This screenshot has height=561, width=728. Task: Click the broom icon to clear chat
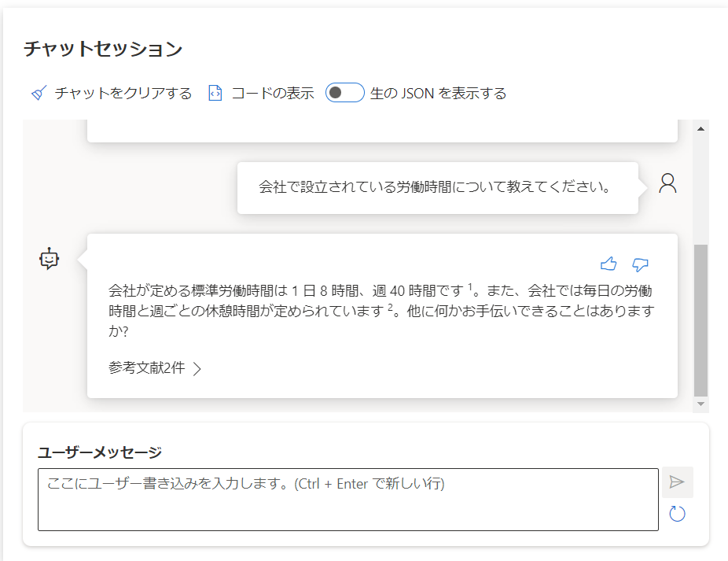[39, 93]
